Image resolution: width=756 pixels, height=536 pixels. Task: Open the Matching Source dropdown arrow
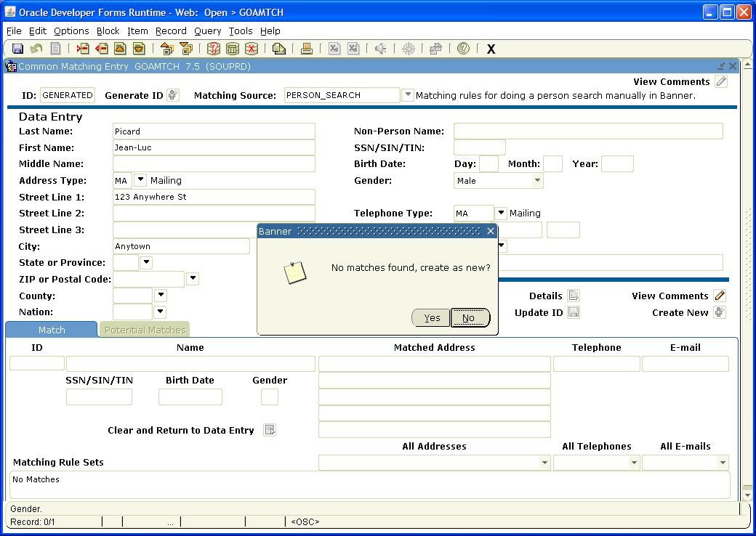(407, 95)
